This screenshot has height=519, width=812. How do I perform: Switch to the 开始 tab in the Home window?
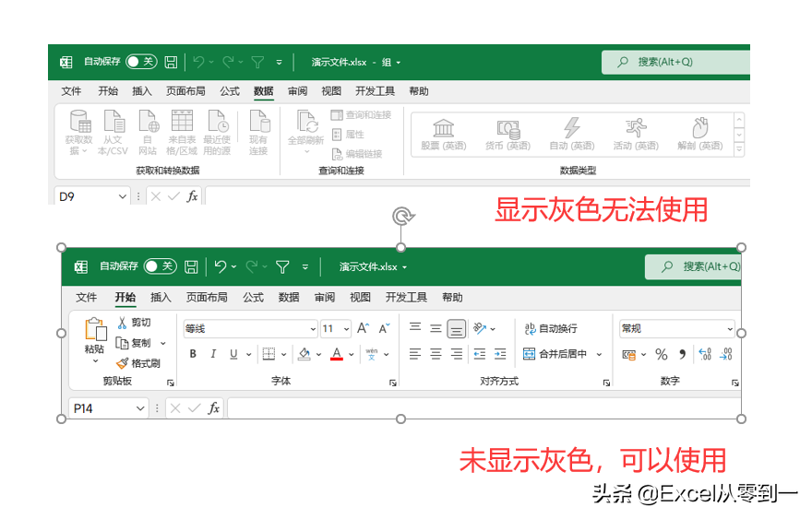125,298
